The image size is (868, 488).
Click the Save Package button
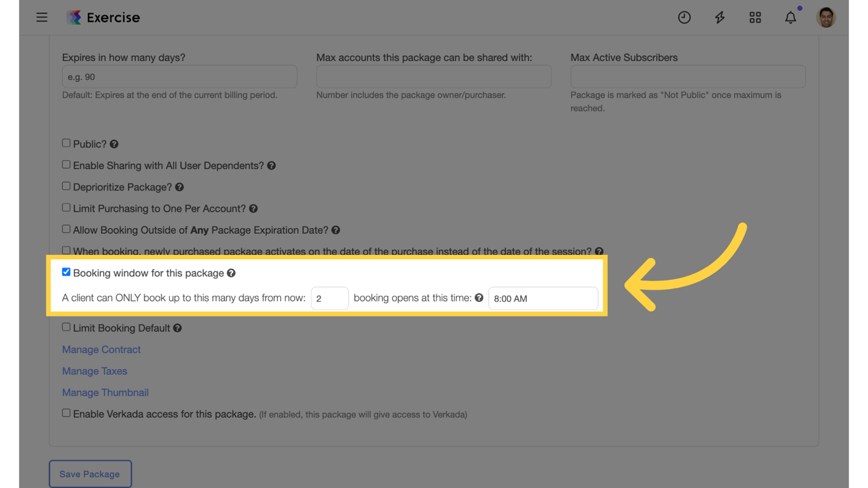click(90, 473)
